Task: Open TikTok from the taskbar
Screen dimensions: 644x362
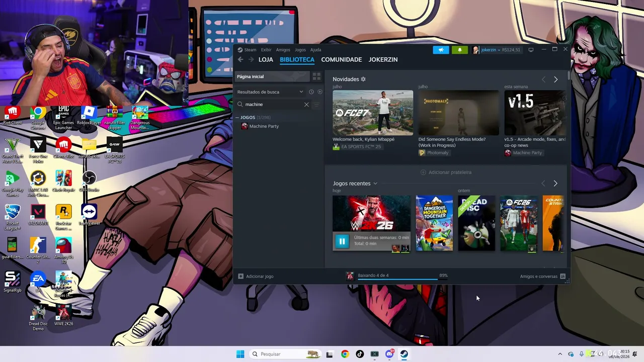Action: pyautogui.click(x=360, y=354)
